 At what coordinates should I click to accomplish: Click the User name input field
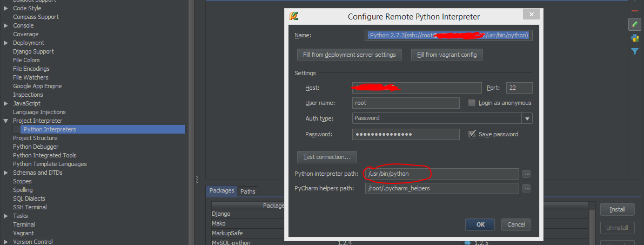(406, 103)
